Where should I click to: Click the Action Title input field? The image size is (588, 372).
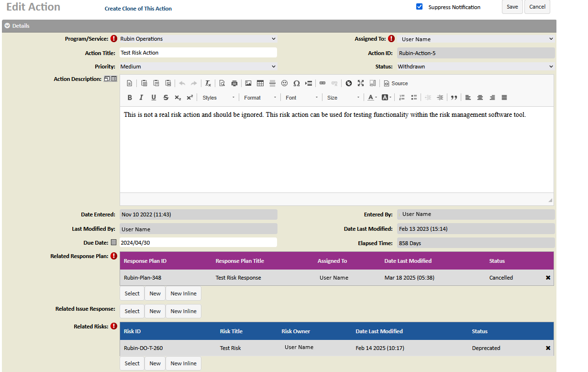[198, 53]
